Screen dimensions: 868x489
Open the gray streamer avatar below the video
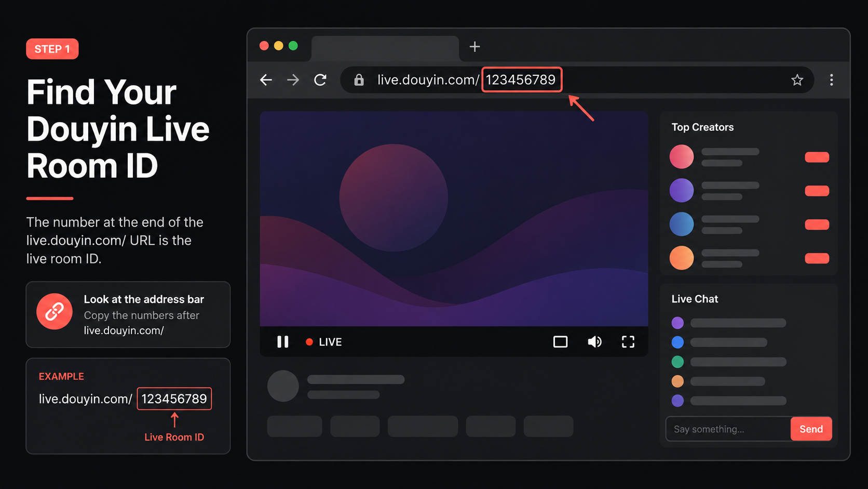tap(283, 386)
